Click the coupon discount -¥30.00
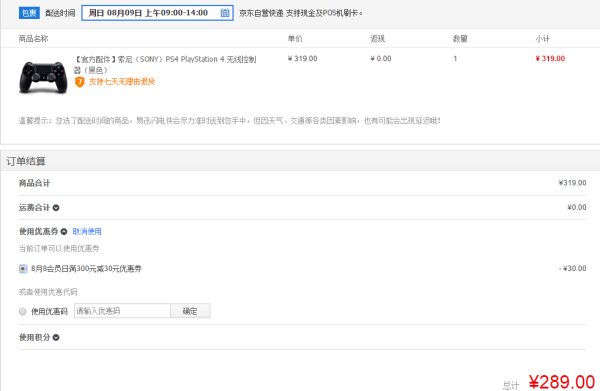Screen dimensions: 600x391 pyautogui.click(x=572, y=268)
